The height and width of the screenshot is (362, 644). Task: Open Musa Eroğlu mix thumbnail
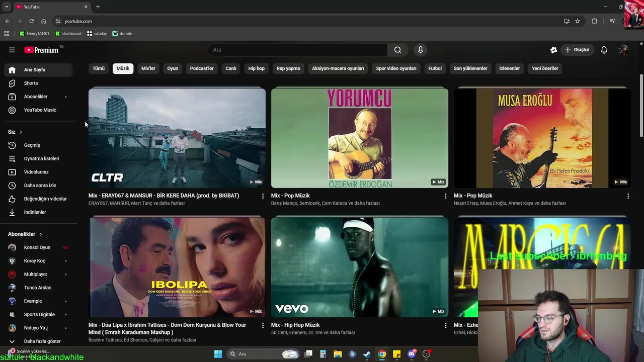(542, 138)
